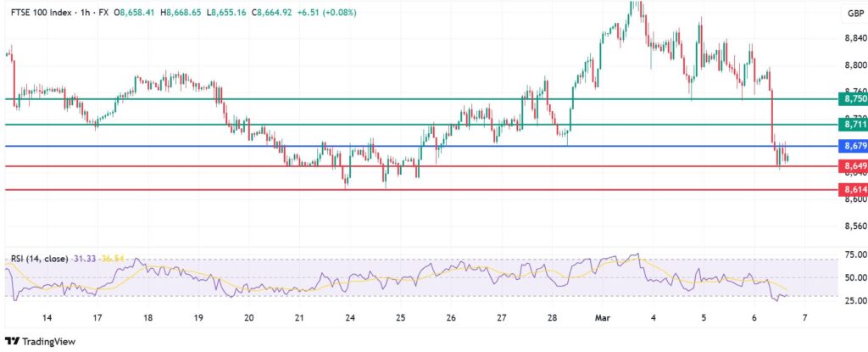This screenshot has width=868, height=352.
Task: Select the red 8,649 price label
Action: coord(852,165)
